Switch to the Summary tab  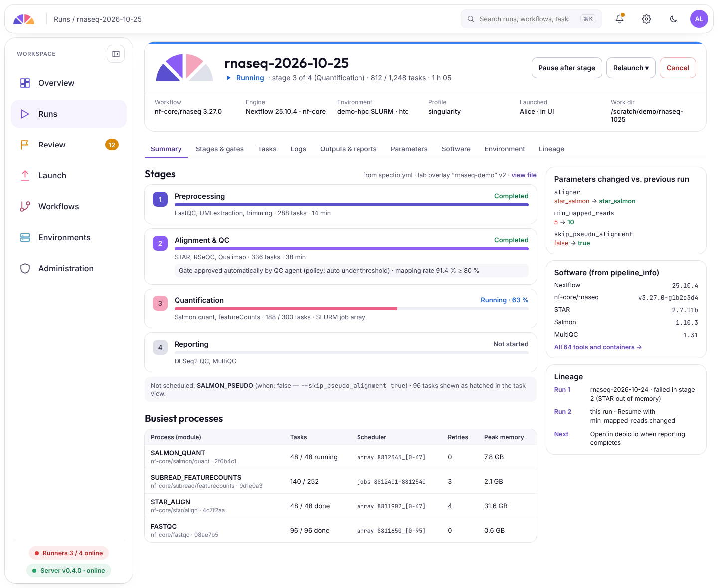[166, 149]
